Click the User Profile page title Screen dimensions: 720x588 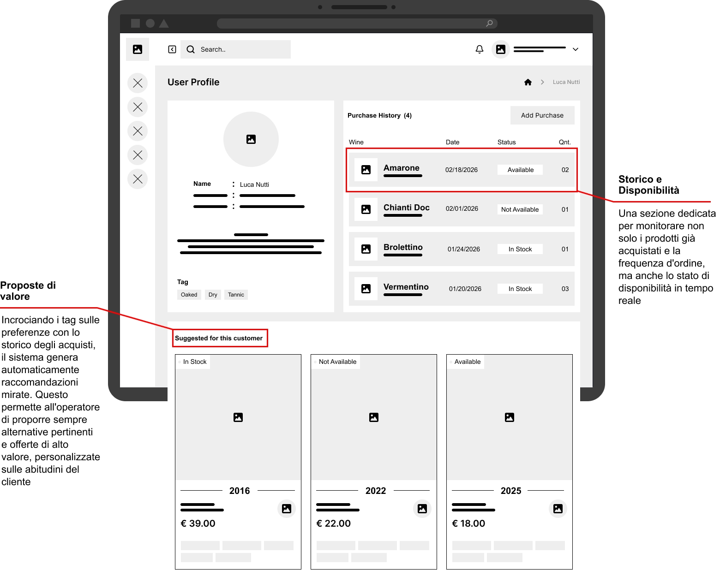click(x=193, y=82)
